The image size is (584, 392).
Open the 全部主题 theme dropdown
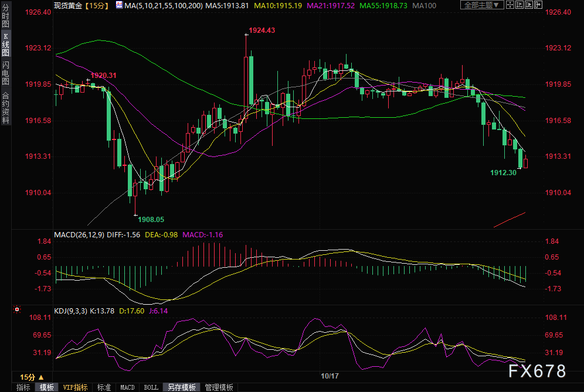[483, 5]
